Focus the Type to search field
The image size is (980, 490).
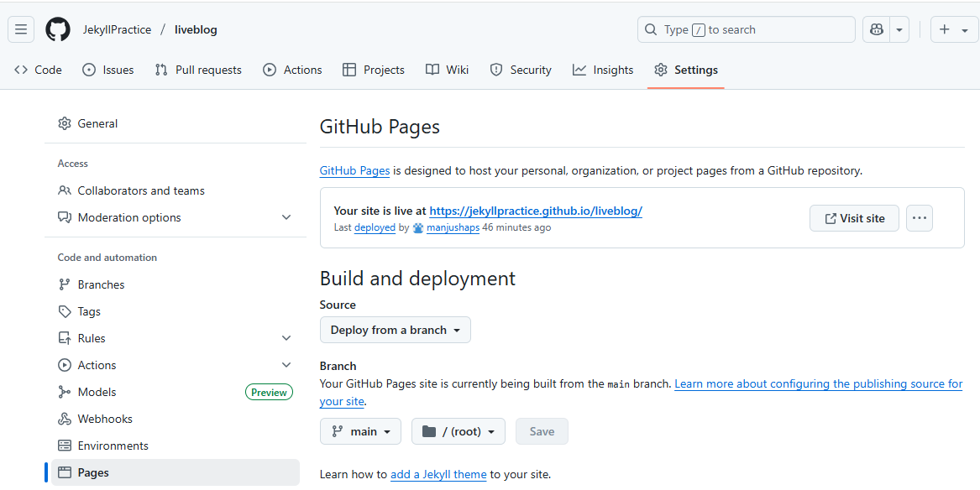[x=747, y=29]
